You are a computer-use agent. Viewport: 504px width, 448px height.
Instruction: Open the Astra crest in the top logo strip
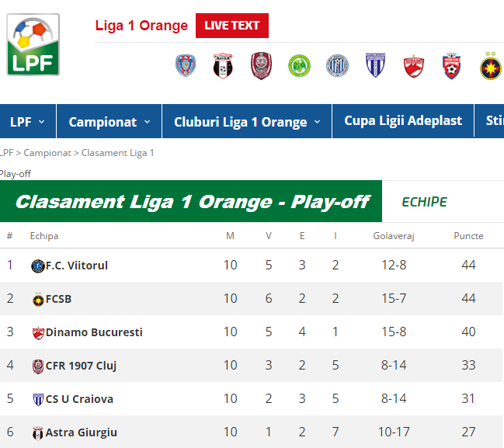pos(223,66)
